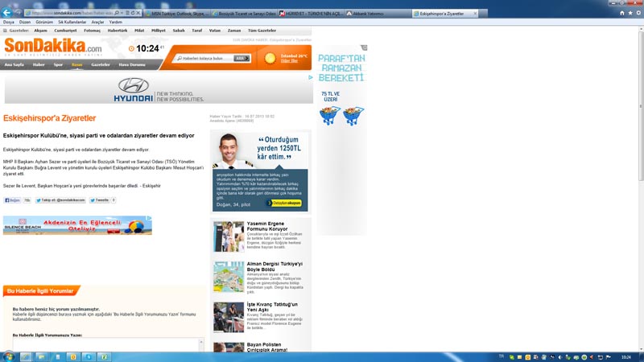Click the TR language indicator in system tray
The width and height of the screenshot is (644, 362).
pos(501,356)
